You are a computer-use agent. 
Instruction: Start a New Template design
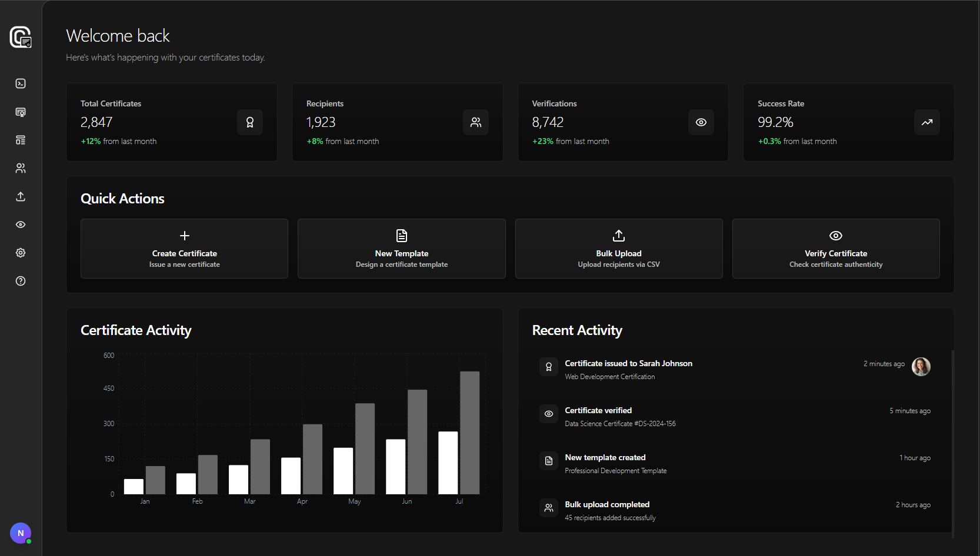[402, 249]
